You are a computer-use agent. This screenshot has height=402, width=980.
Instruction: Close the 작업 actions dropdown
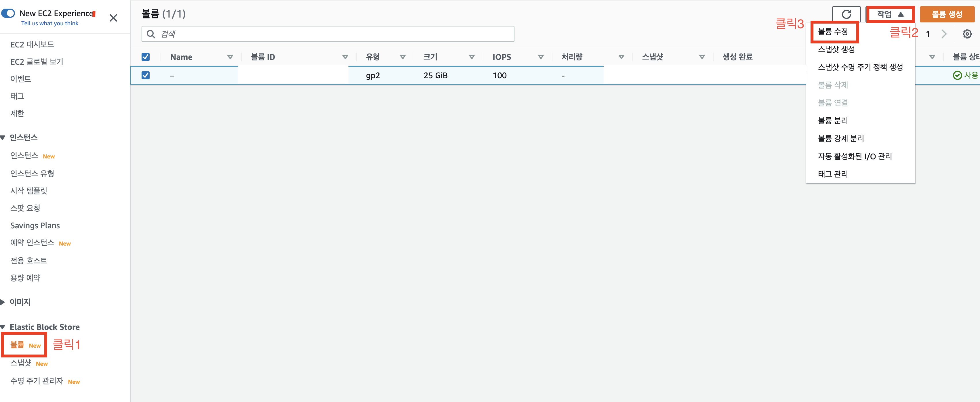point(890,14)
